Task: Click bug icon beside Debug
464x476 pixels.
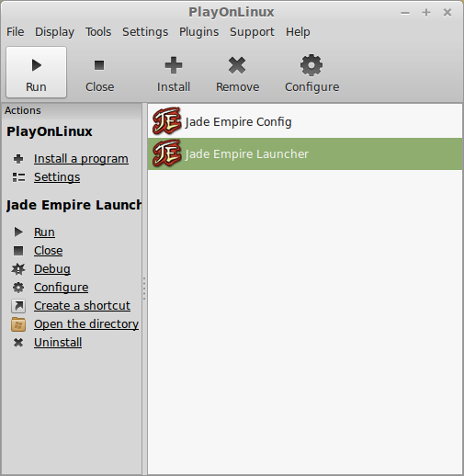Action: pos(18,269)
